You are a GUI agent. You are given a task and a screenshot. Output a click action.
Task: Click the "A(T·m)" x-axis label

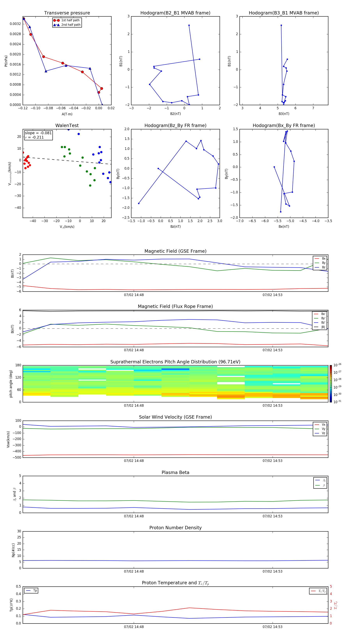point(67,114)
